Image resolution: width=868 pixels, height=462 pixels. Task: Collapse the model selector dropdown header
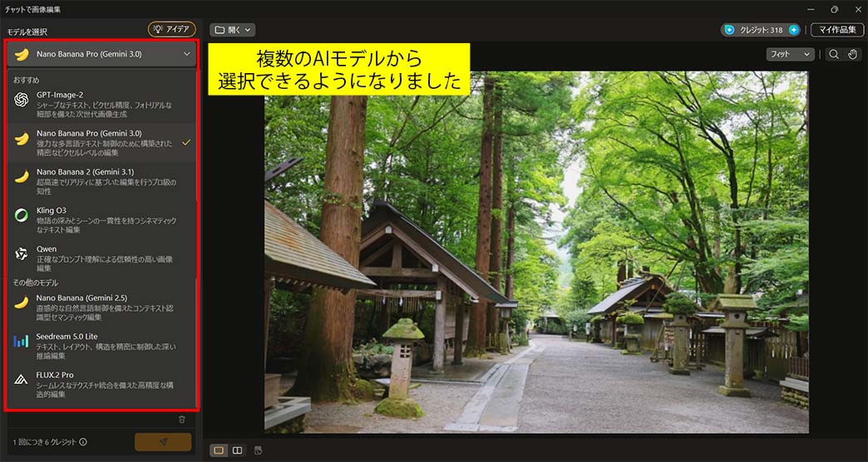[x=101, y=54]
